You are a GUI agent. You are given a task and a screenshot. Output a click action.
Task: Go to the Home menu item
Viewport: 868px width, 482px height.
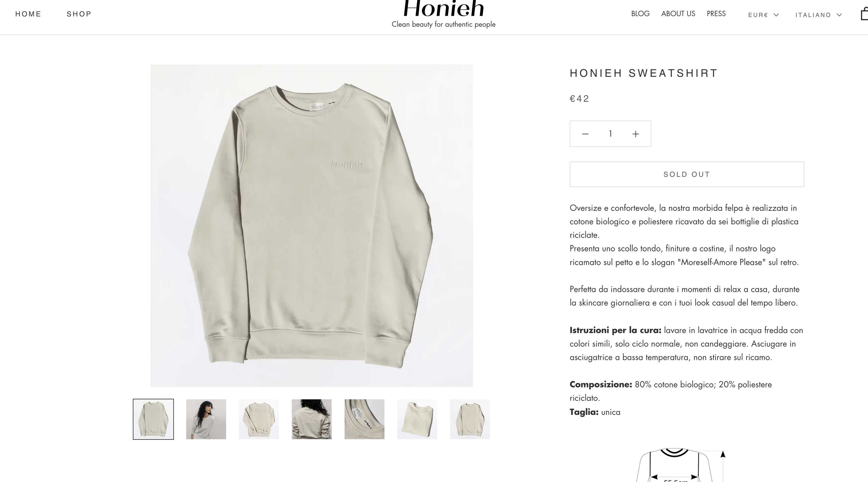[x=28, y=14]
